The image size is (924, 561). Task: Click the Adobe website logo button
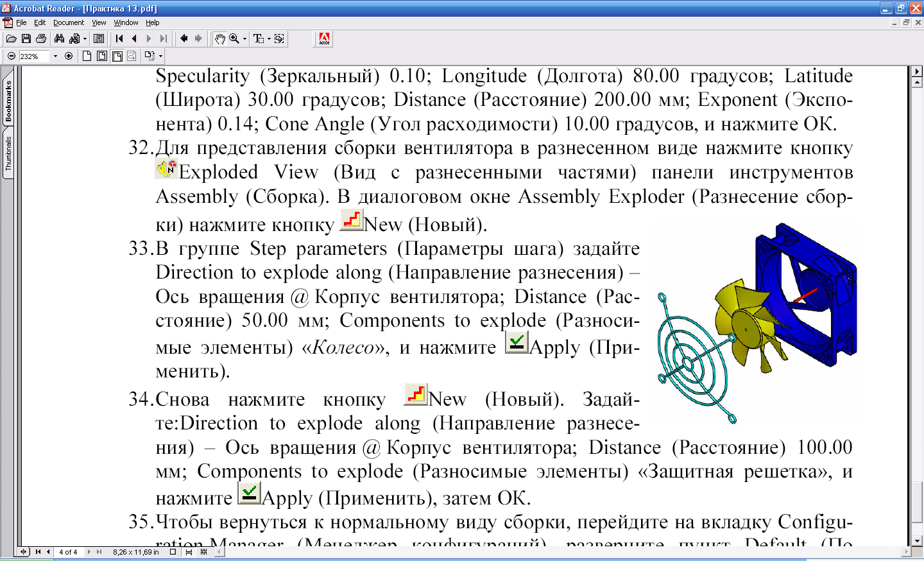click(324, 39)
